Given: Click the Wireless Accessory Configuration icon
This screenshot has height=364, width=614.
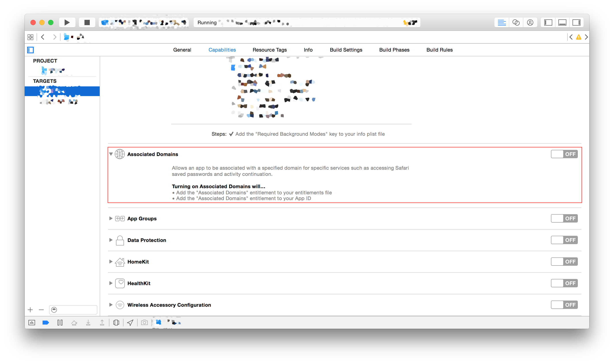Looking at the screenshot, I should click(x=120, y=305).
